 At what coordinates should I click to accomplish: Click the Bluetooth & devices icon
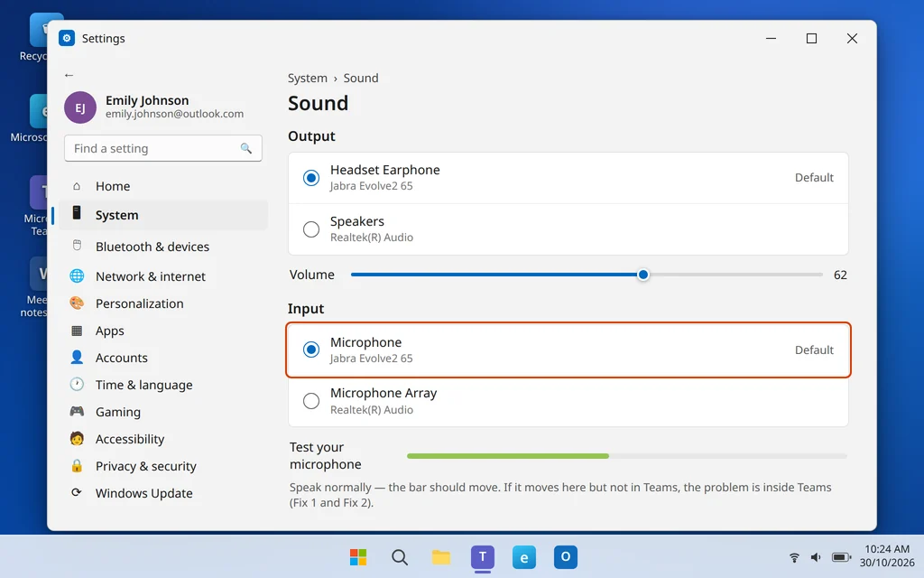pos(77,246)
